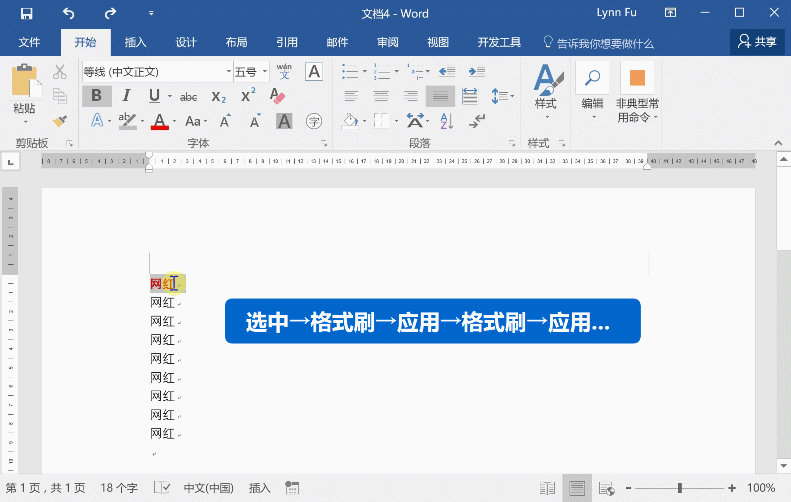The width and height of the screenshot is (791, 502).
Task: Open the 样式 styles gallery
Action: coord(546,92)
